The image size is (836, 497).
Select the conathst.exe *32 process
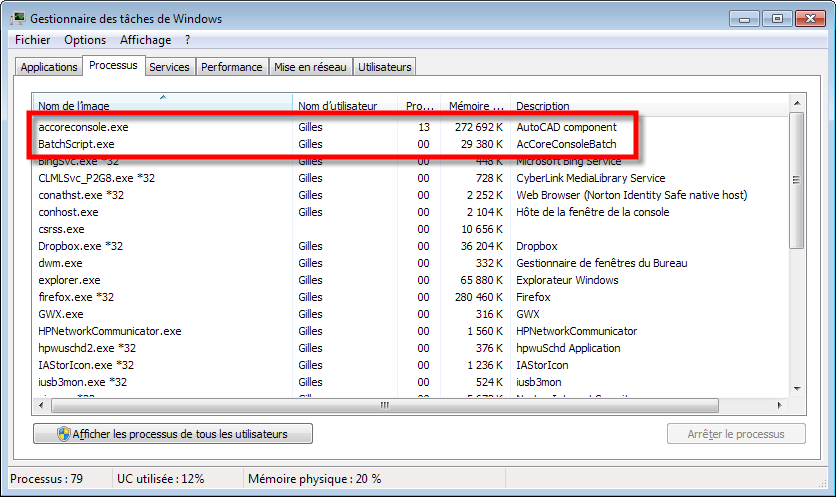coord(411,195)
